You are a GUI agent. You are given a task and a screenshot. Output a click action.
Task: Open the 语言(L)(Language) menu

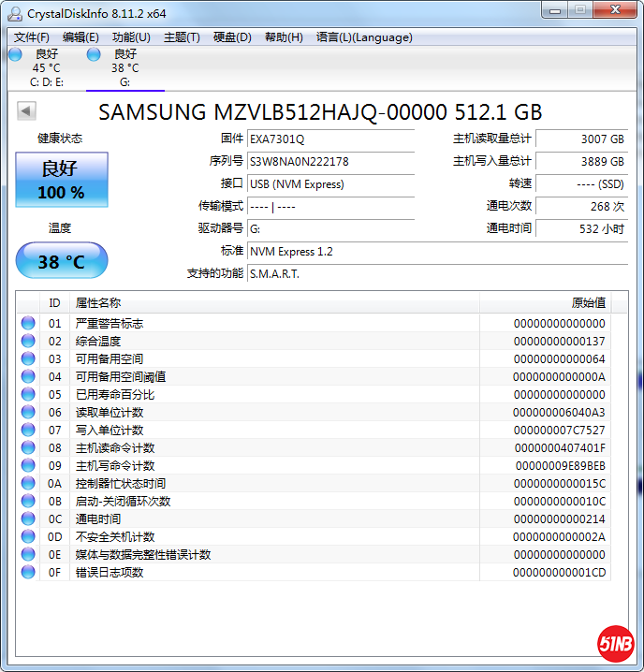364,37
